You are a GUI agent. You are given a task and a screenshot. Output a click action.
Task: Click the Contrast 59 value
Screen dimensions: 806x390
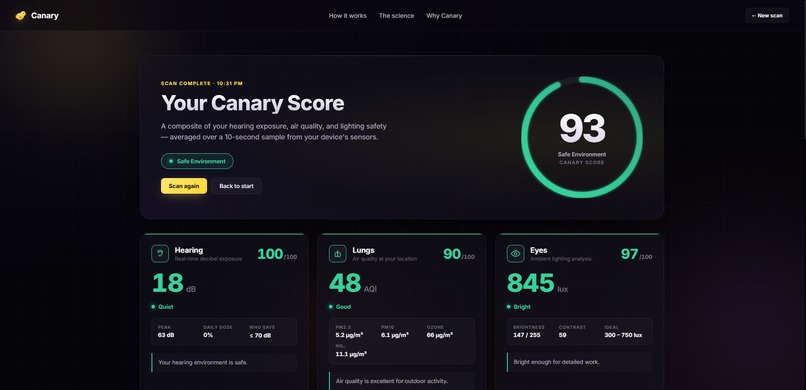pos(563,335)
